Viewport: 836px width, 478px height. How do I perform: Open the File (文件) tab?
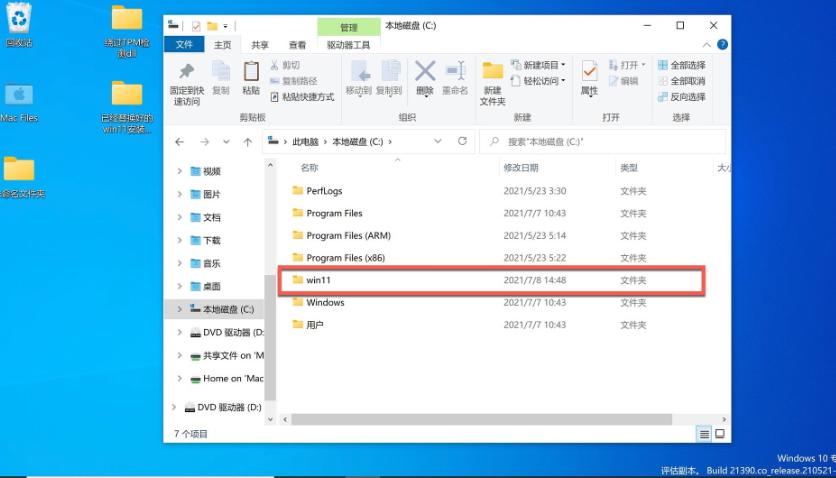click(184, 45)
